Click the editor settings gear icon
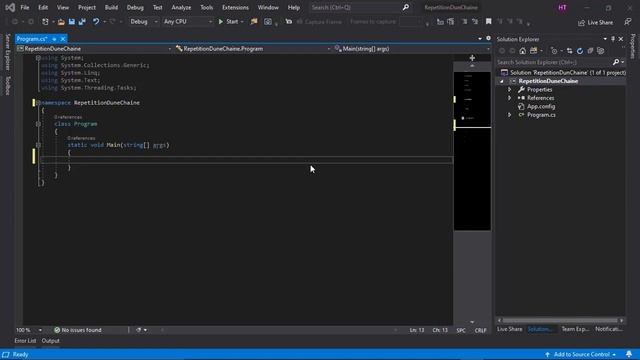Viewport: 640px width, 360px height. (x=488, y=38)
